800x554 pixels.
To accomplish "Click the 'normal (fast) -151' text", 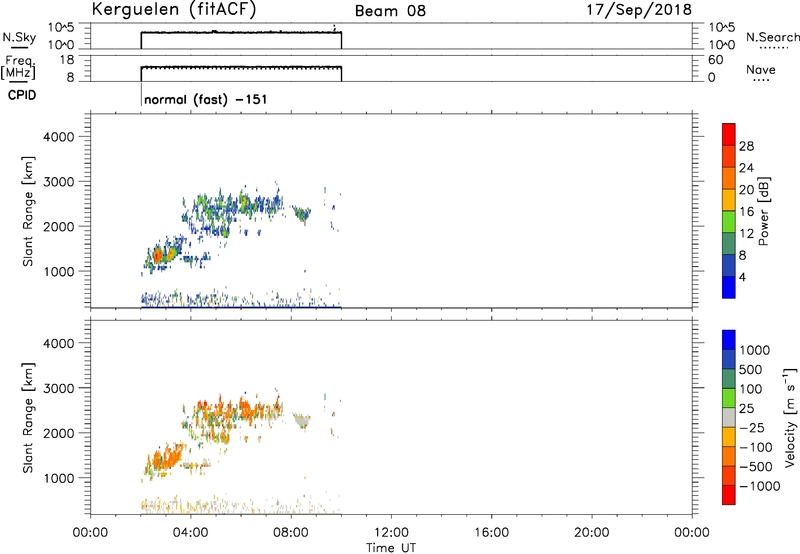I will (x=206, y=99).
